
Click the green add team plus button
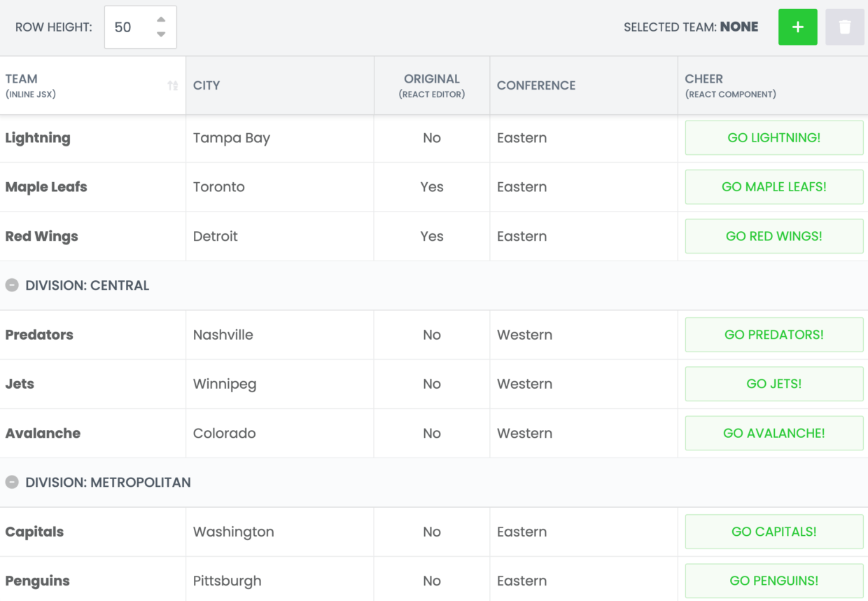pos(797,27)
